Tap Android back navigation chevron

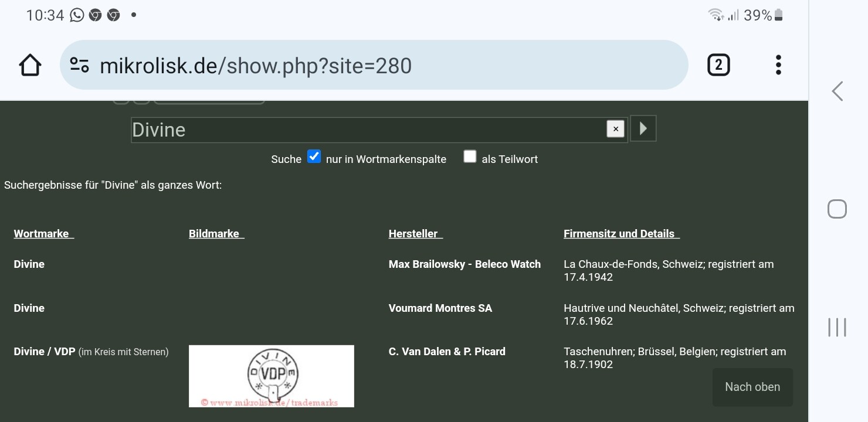pyautogui.click(x=838, y=91)
